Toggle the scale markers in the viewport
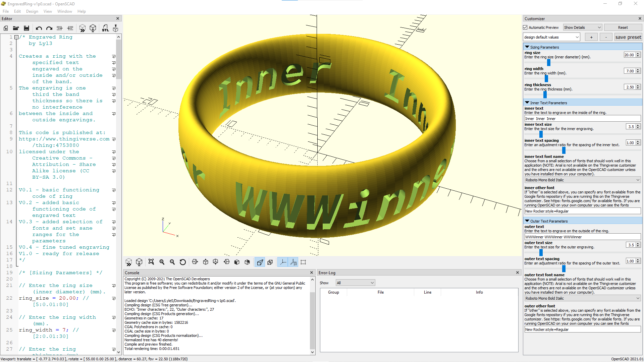Screen dimensions: 644x362 pos(293,262)
